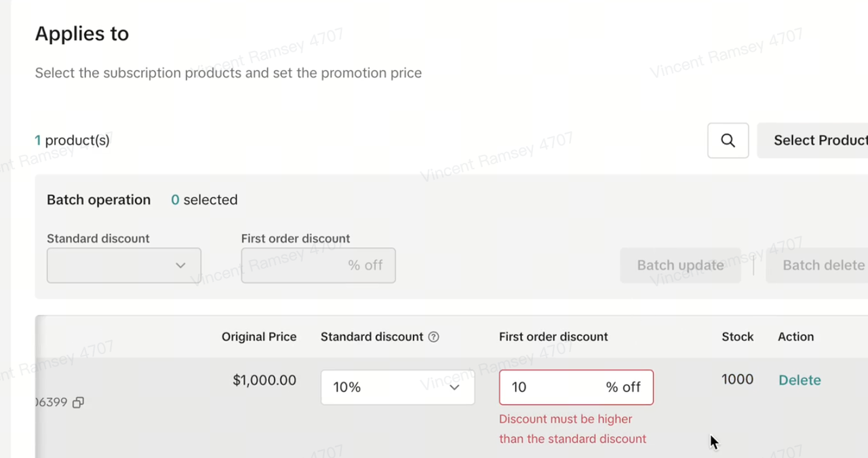
Task: Click the Stock column header
Action: (737, 337)
